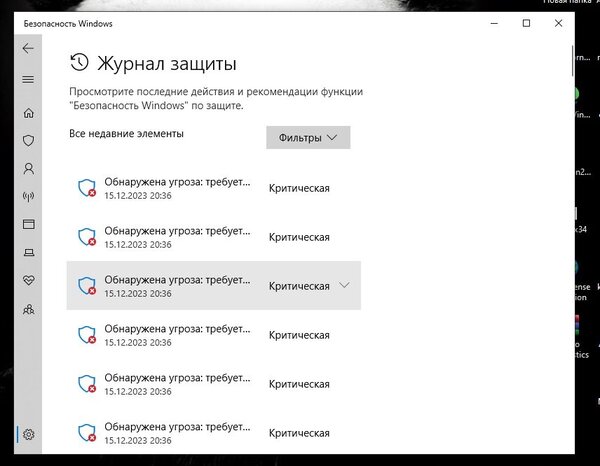Open the topmost Обнаружена угроза entry
Image resolution: width=600 pixels, height=466 pixels.
[214, 188]
